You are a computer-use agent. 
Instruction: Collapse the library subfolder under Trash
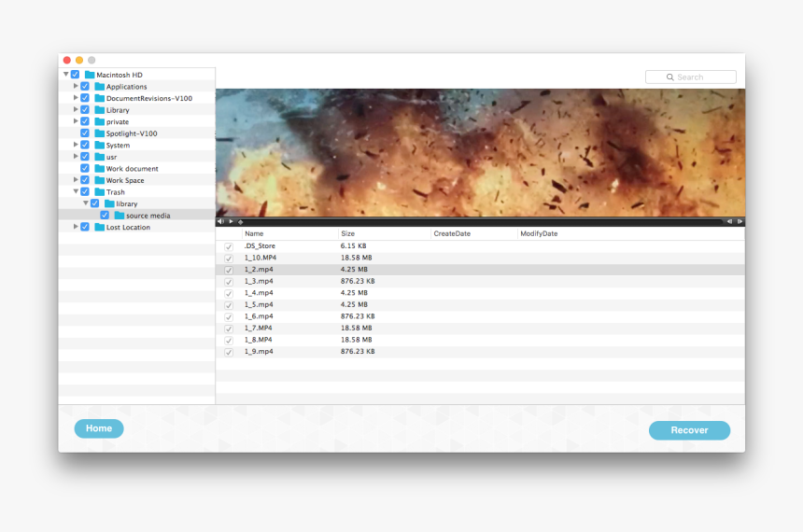(x=86, y=203)
